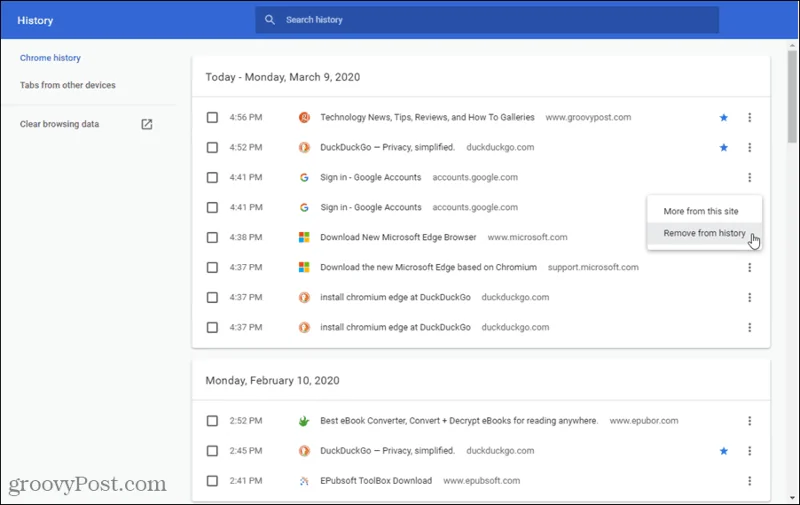This screenshot has height=505, width=800.
Task: Tick the Best eBook Converter entry checkbox
Action: coord(212,421)
